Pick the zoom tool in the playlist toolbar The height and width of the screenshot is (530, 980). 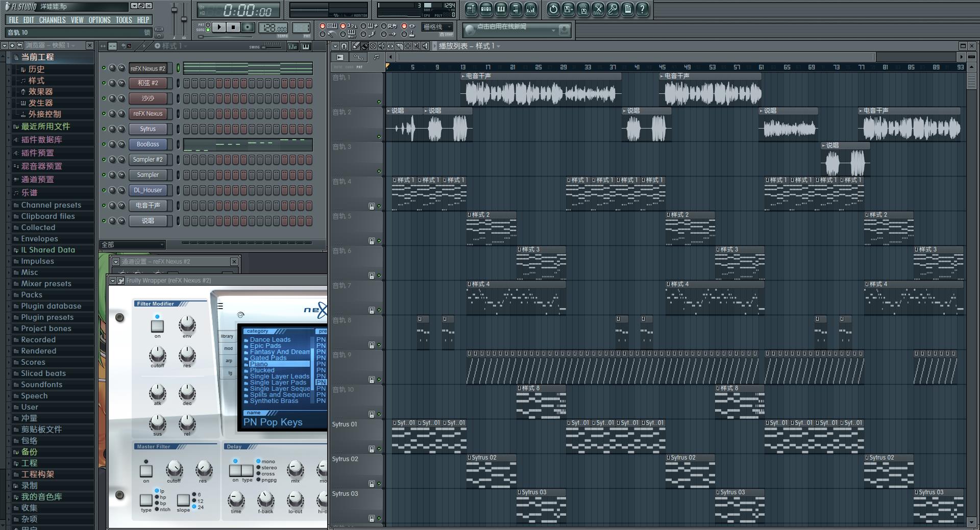[x=416, y=46]
